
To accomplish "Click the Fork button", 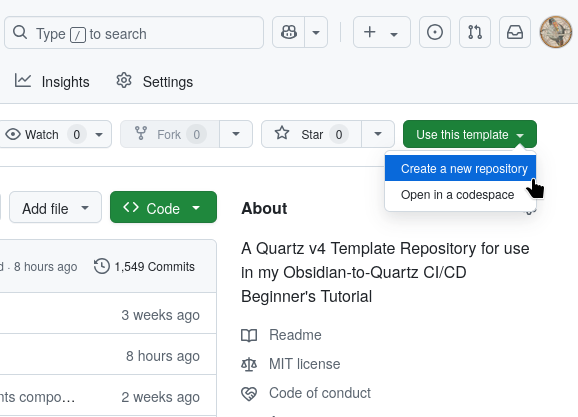I will [x=170, y=134].
